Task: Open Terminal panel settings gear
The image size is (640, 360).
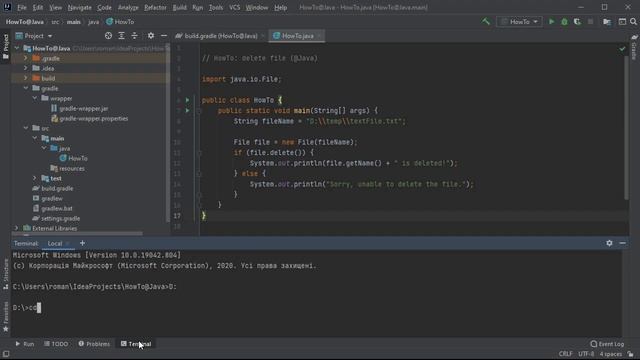Action: click(609, 243)
